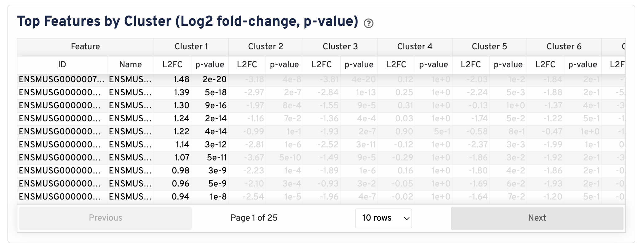
Task: Select the Cluster 2 header
Action: click(x=266, y=47)
